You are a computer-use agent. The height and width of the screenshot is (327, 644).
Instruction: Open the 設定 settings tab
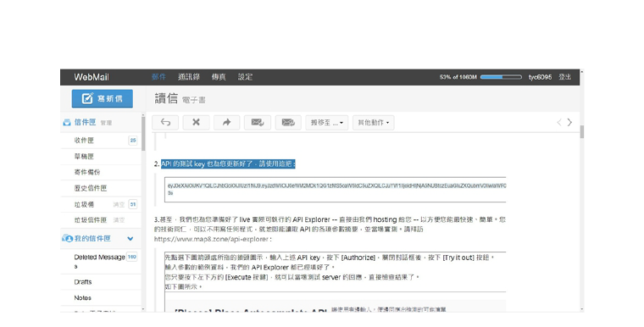245,77
